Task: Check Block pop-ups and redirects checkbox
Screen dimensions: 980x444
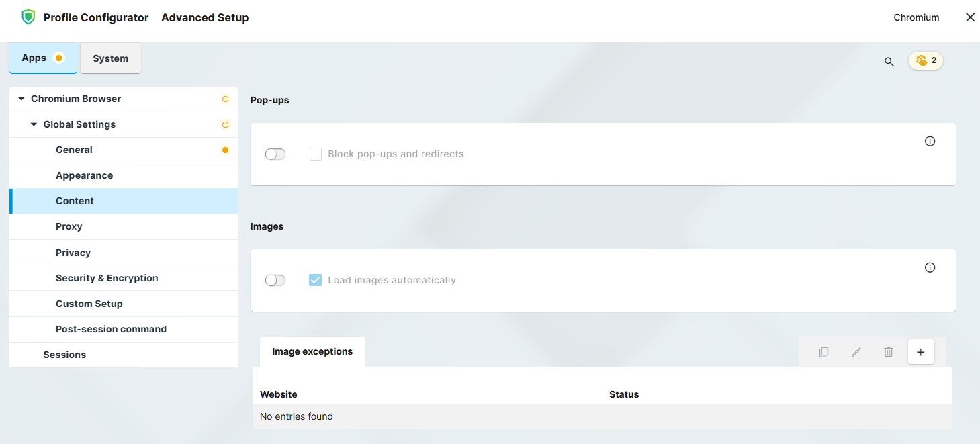Action: click(316, 154)
